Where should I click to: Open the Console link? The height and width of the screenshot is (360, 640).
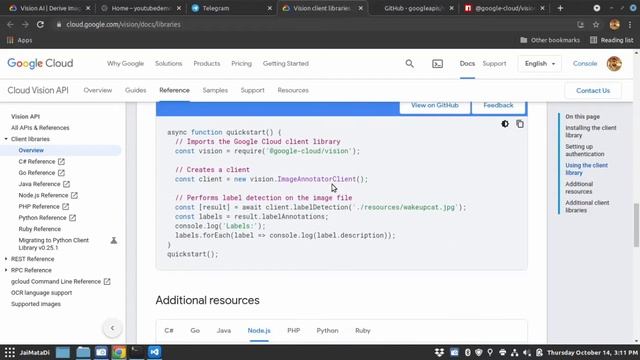click(585, 64)
